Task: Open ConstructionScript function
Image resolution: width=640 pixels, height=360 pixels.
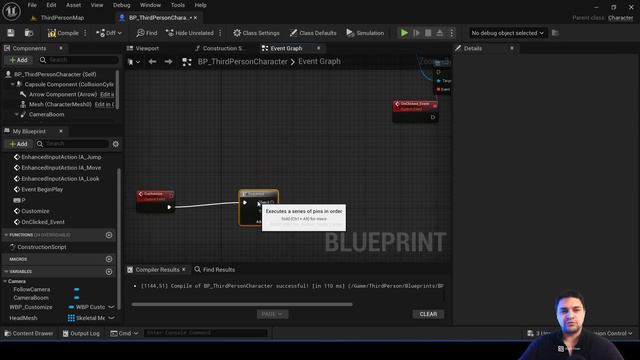Action: coord(42,247)
